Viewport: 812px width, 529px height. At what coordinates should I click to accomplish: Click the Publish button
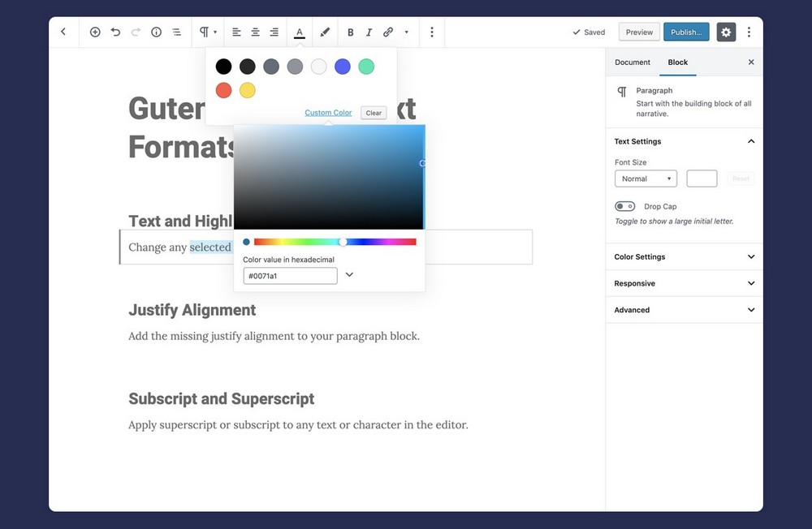[x=686, y=32]
